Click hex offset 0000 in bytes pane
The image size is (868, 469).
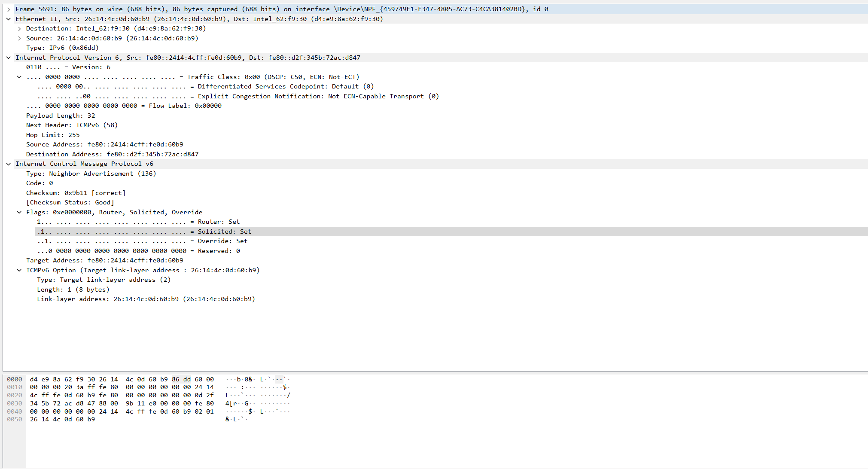point(15,379)
